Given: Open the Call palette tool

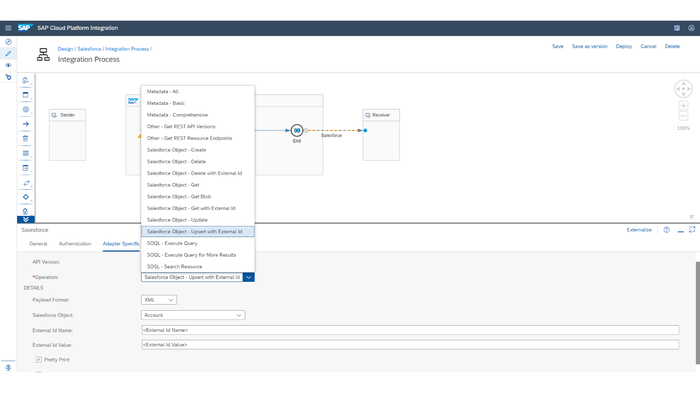Looking at the screenshot, I should tap(26, 168).
